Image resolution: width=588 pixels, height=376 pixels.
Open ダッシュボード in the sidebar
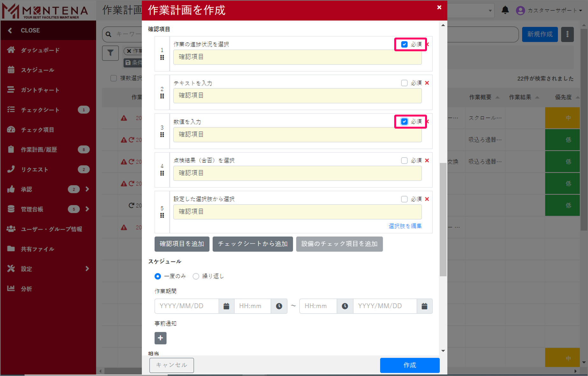pyautogui.click(x=40, y=50)
